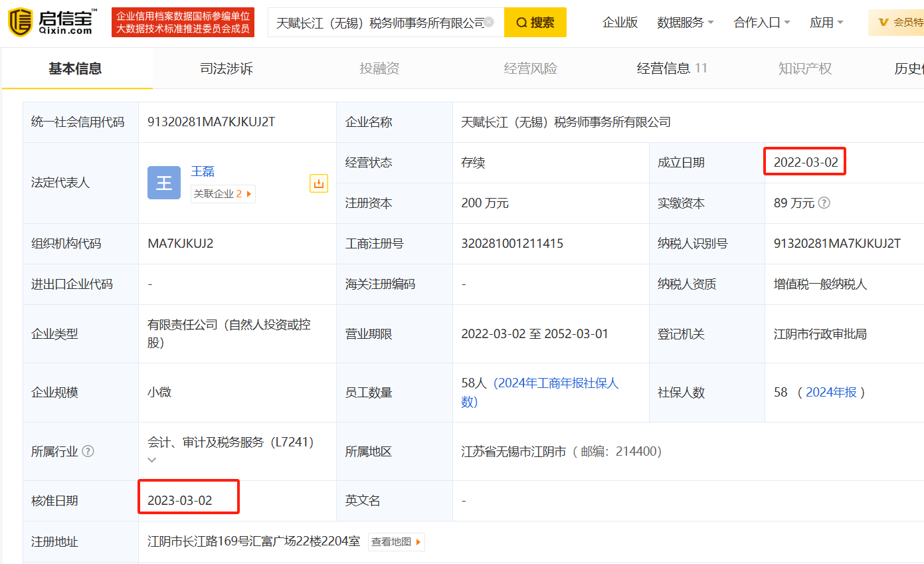Image resolution: width=924 pixels, height=564 pixels.
Task: Click the industry value 会计、审计及税务服务（L7241）
Action: (231, 442)
